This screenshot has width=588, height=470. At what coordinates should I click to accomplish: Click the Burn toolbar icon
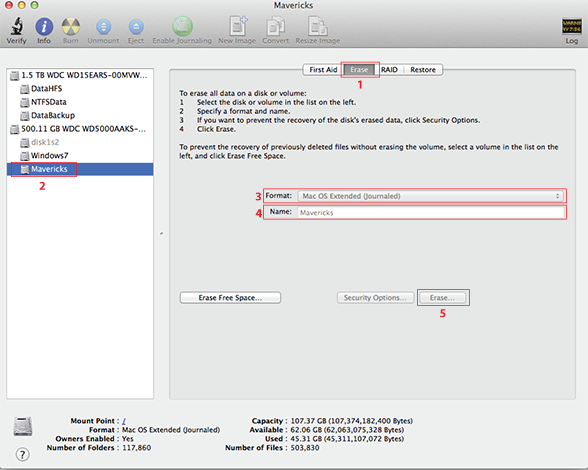click(70, 27)
